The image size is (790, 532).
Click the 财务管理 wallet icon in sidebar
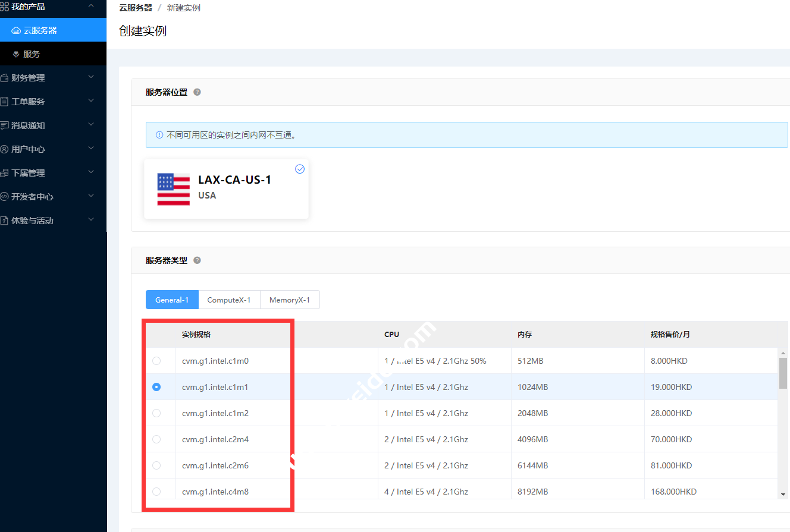click(x=5, y=78)
